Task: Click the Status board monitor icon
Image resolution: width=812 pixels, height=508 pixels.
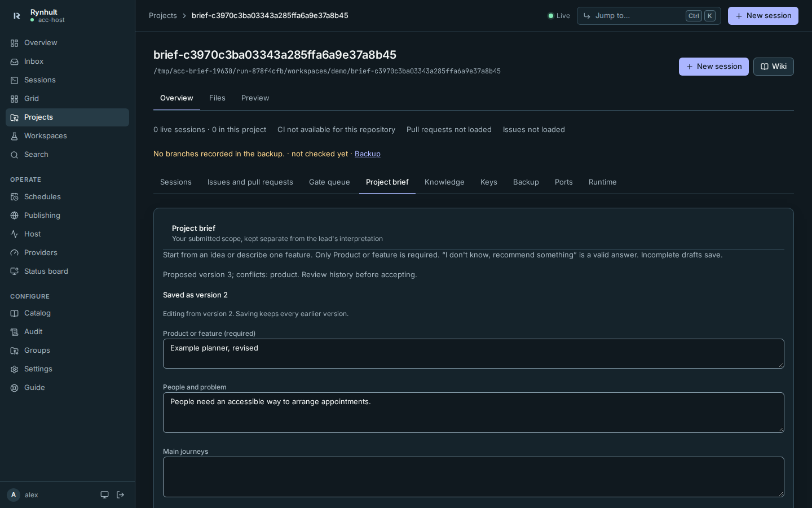Action: point(15,271)
